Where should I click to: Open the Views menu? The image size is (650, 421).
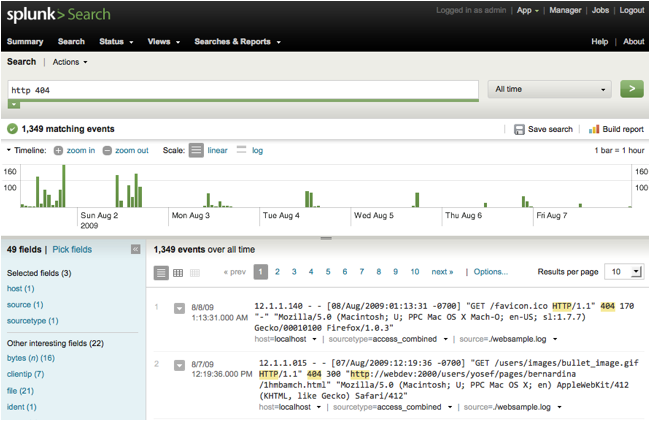pyautogui.click(x=164, y=41)
